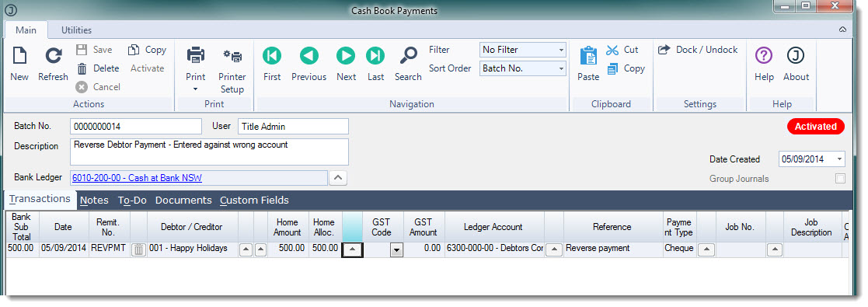Open the Sort Order dropdown
The width and height of the screenshot is (868, 307).
coord(561,68)
